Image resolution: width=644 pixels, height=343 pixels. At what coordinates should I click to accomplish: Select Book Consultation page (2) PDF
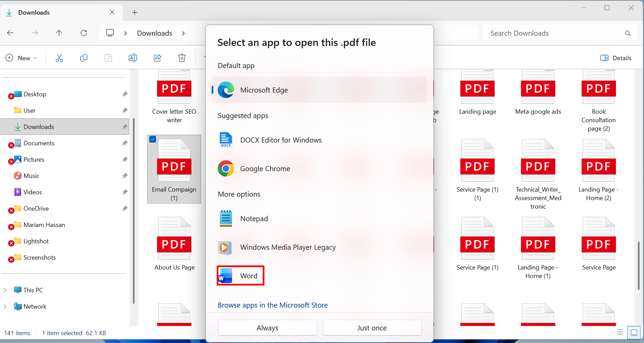(599, 101)
